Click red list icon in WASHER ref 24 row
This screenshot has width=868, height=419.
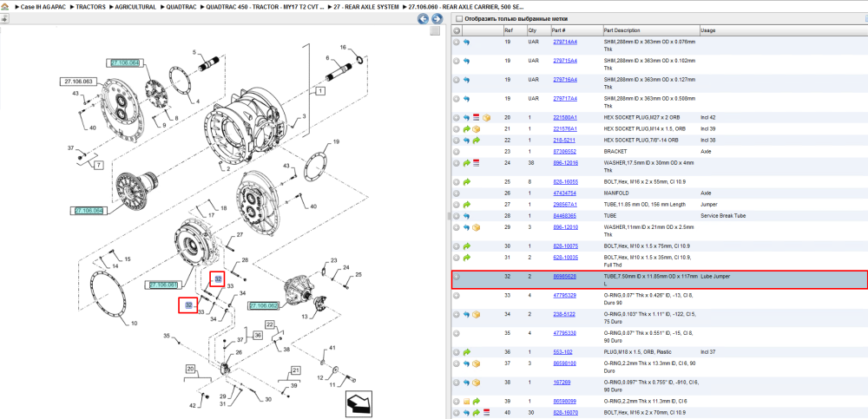(476, 163)
